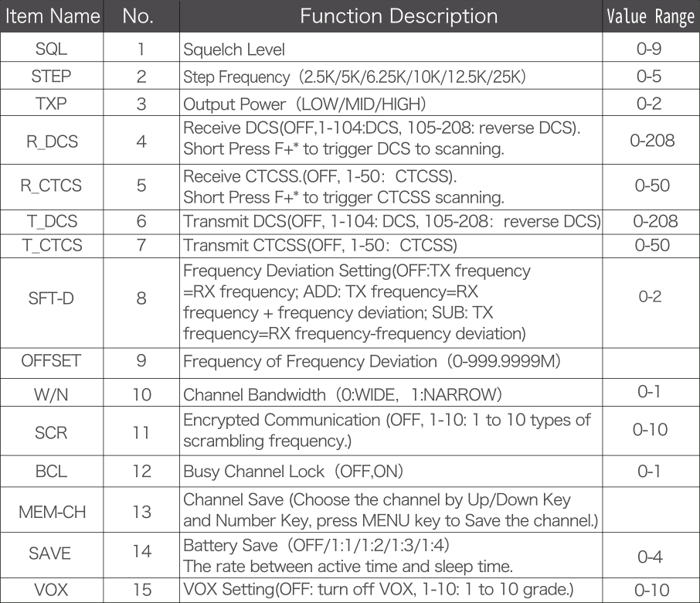700x603 pixels.
Task: Click the 0-50 value range for R_CTCS
Action: tap(652, 186)
